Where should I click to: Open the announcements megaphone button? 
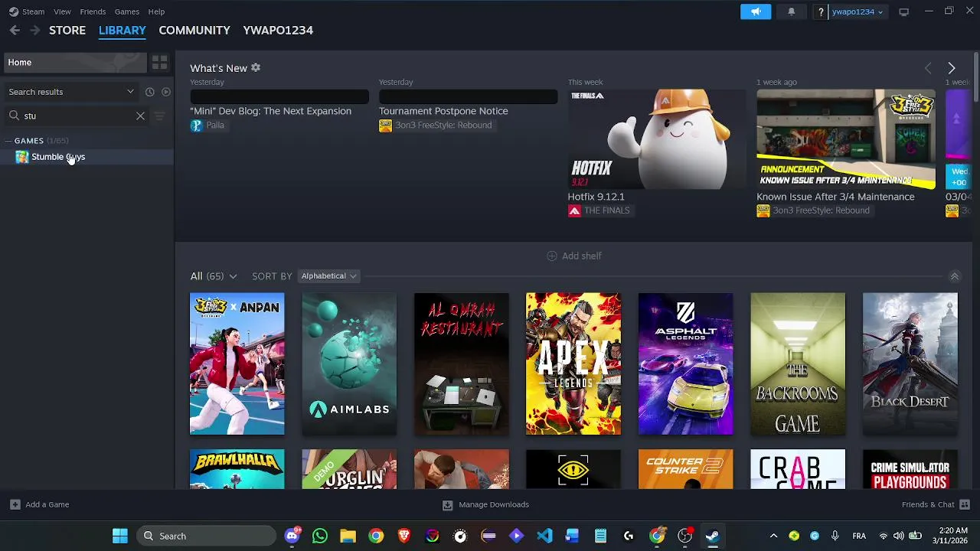click(x=756, y=11)
